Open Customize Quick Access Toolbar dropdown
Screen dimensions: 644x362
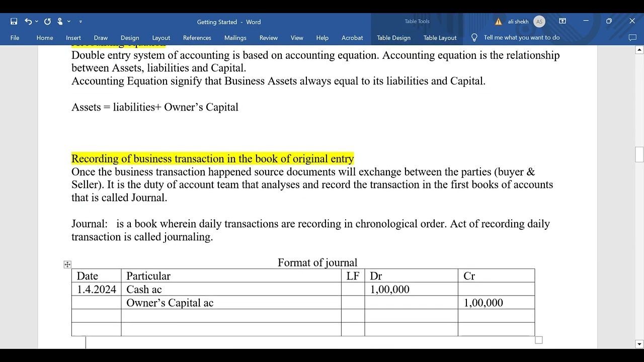[x=80, y=22]
